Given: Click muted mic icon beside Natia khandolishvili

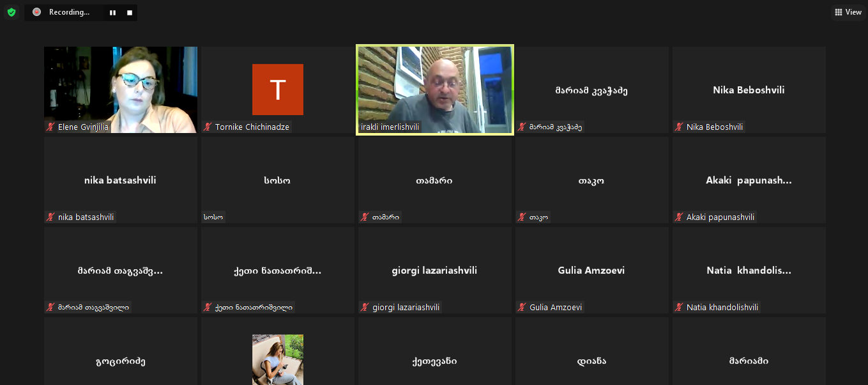Looking at the screenshot, I should 679,308.
